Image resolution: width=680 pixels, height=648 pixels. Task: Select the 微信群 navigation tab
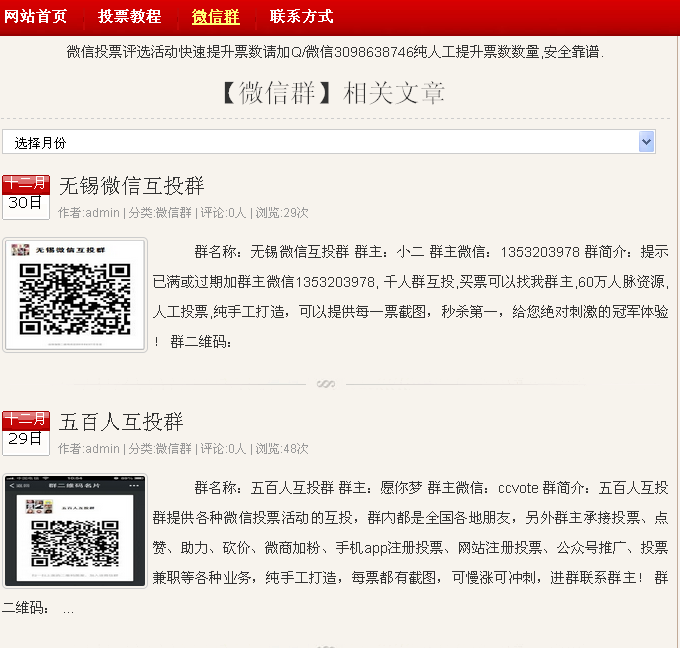click(x=216, y=16)
